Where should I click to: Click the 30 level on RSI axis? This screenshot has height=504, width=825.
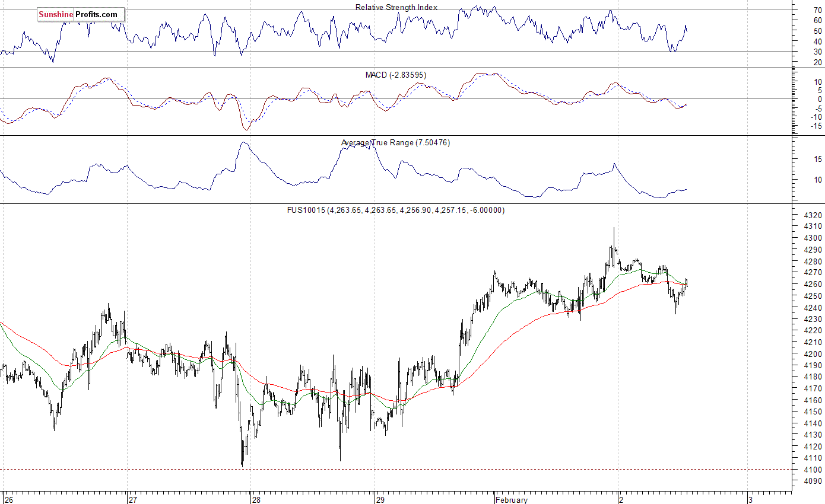pos(817,52)
